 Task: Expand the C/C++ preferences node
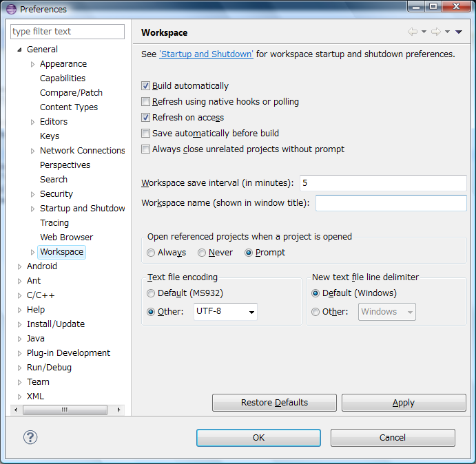pyautogui.click(x=19, y=295)
